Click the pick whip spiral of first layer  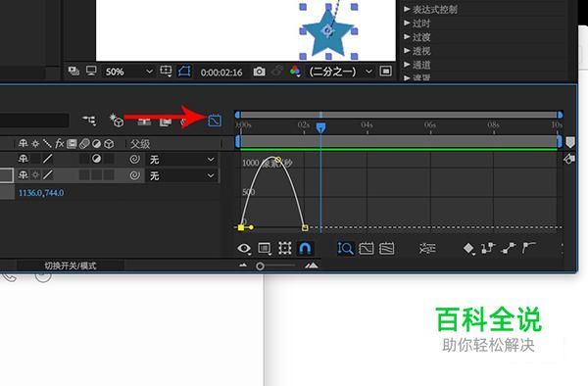[134, 160]
